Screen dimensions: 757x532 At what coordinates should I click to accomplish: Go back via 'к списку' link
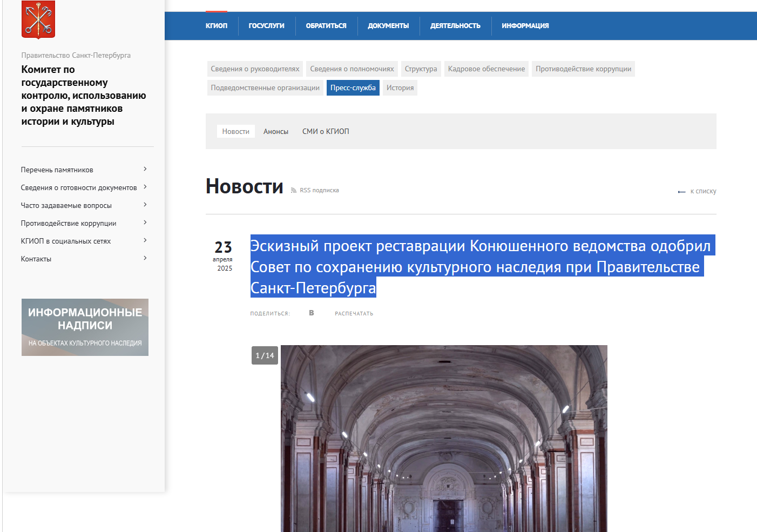(704, 191)
